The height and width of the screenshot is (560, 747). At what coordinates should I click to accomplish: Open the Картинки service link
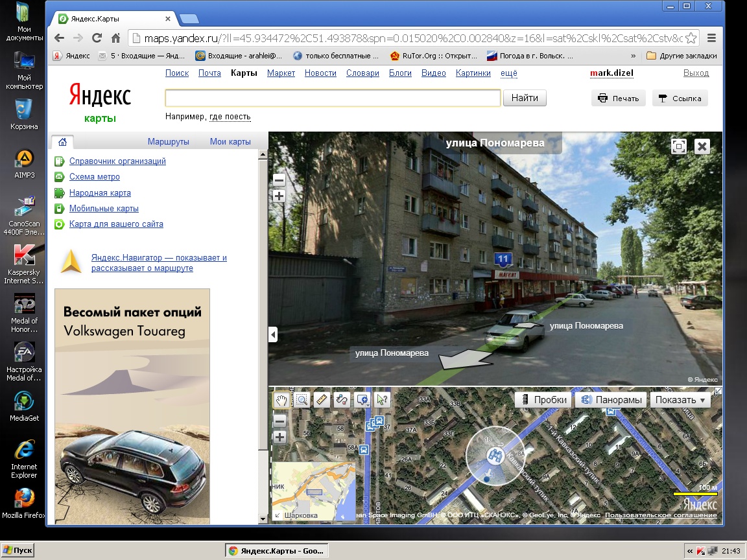[x=473, y=73]
